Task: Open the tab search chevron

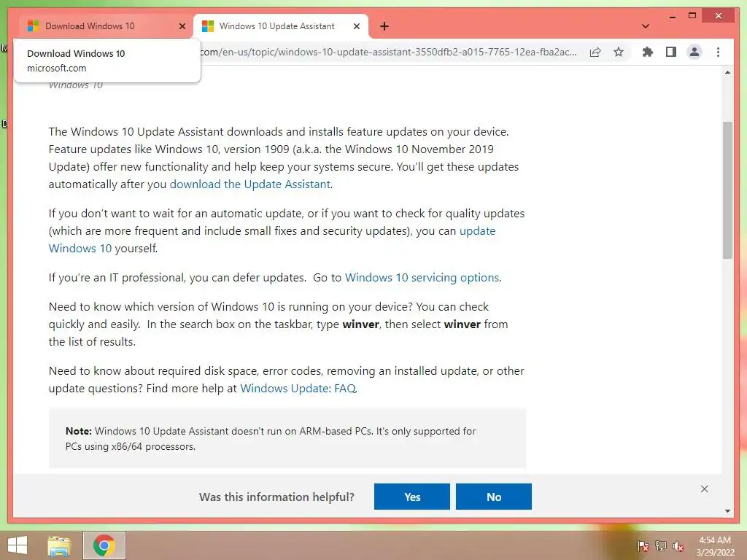Action: click(646, 26)
